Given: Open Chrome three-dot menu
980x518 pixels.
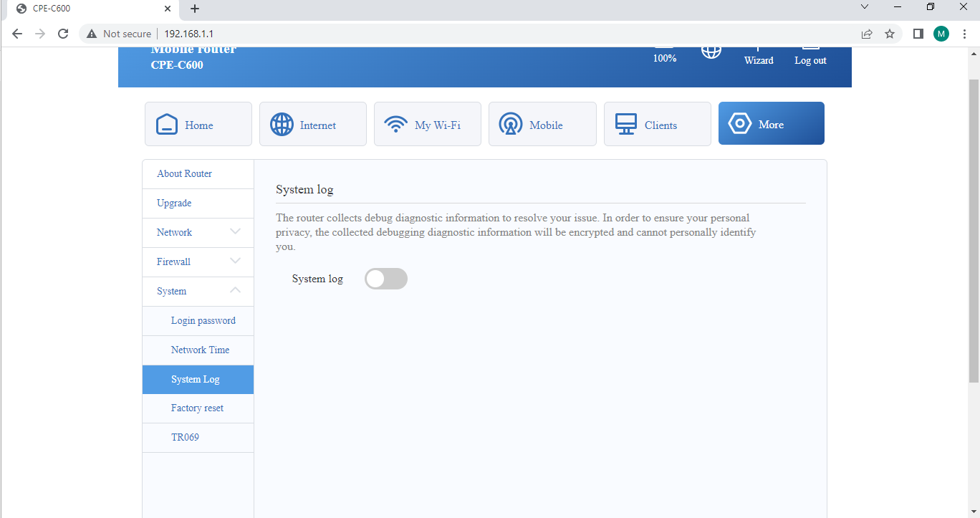Looking at the screenshot, I should coord(964,34).
